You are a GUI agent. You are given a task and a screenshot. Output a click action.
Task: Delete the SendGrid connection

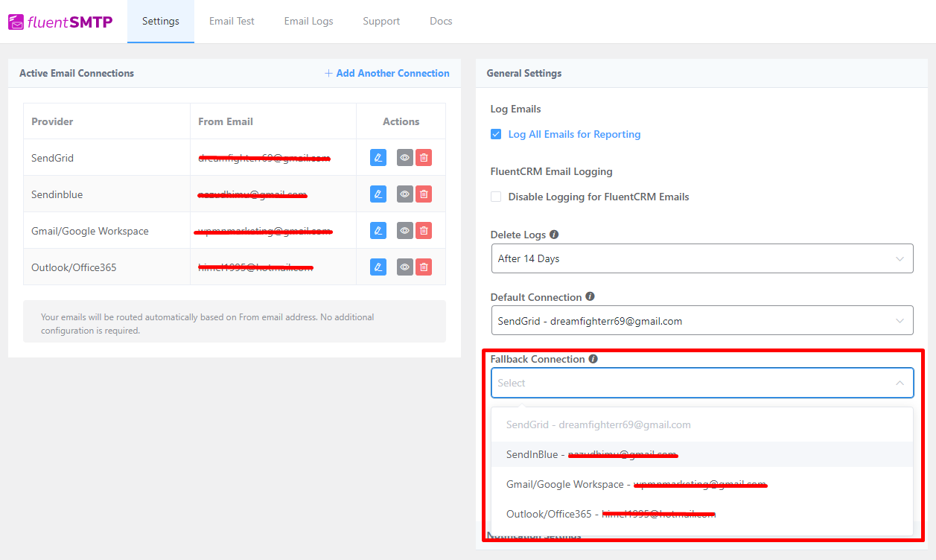pyautogui.click(x=424, y=157)
